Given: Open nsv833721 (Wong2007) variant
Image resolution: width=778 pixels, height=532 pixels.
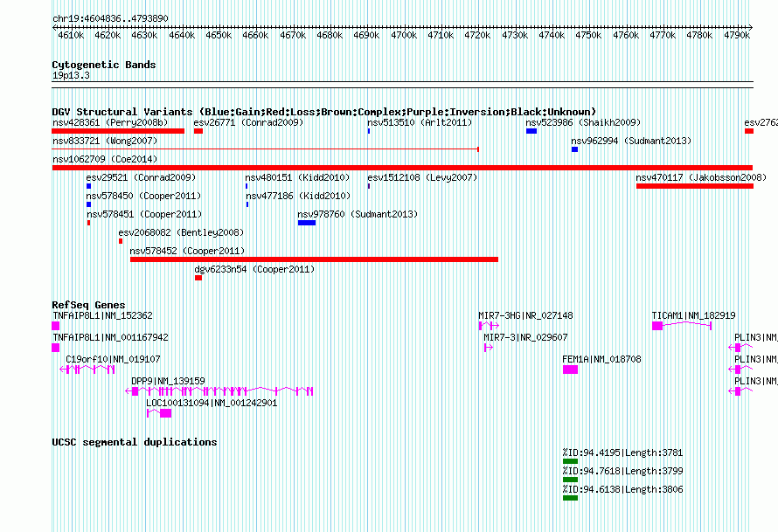Looking at the screenshot, I should [105, 141].
